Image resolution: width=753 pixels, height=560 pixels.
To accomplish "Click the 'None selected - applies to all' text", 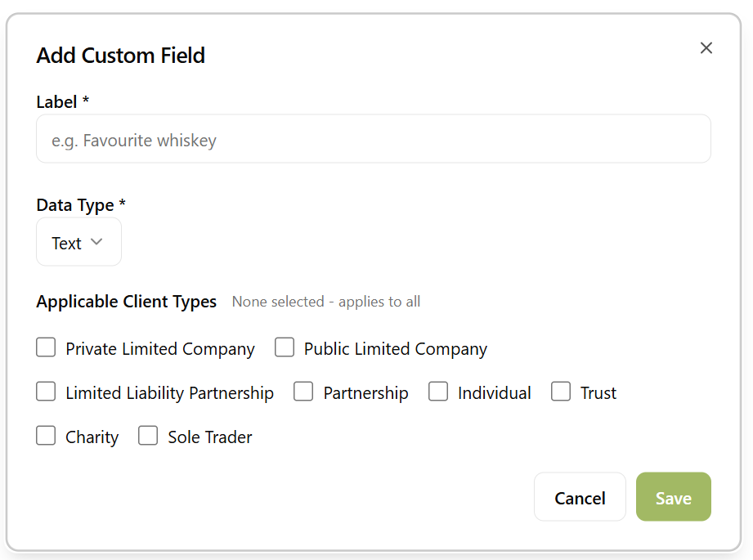I will (325, 302).
